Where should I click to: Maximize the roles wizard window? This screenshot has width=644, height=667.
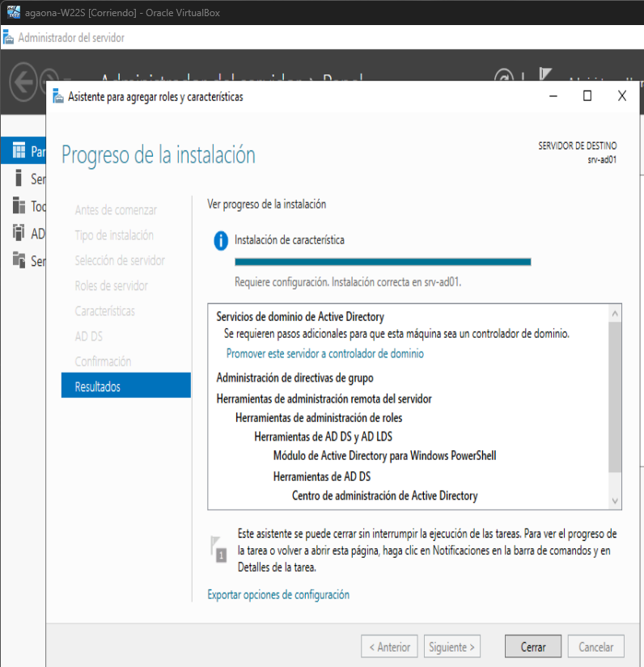pos(587,95)
